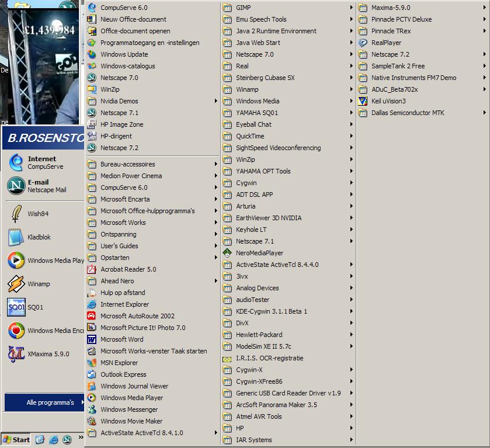Open the Microsoft Encarta folder

(x=152, y=199)
